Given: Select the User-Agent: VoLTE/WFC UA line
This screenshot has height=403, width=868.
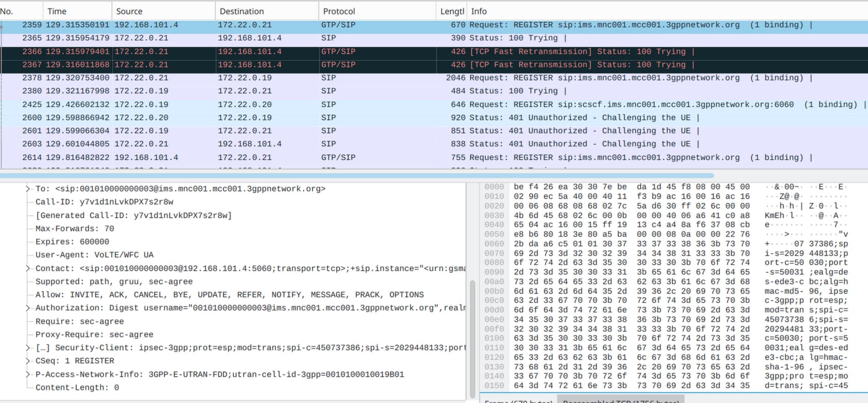Looking at the screenshot, I should coord(94,255).
